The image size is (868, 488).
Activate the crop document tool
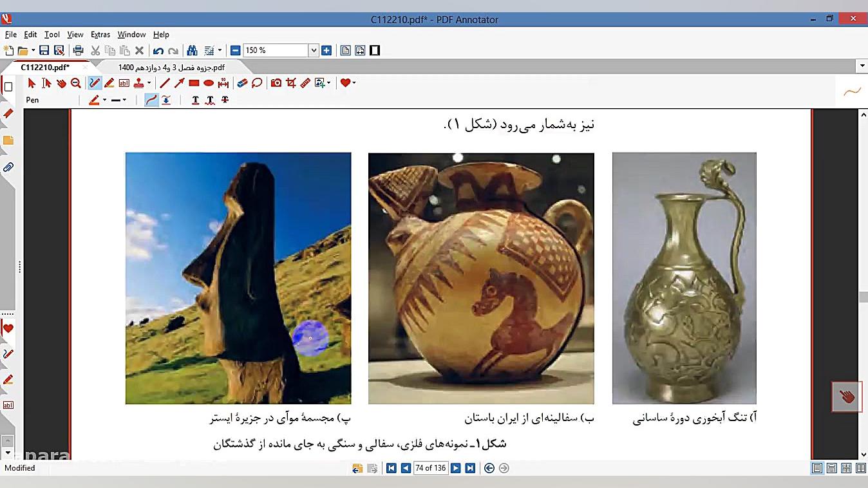tap(291, 82)
